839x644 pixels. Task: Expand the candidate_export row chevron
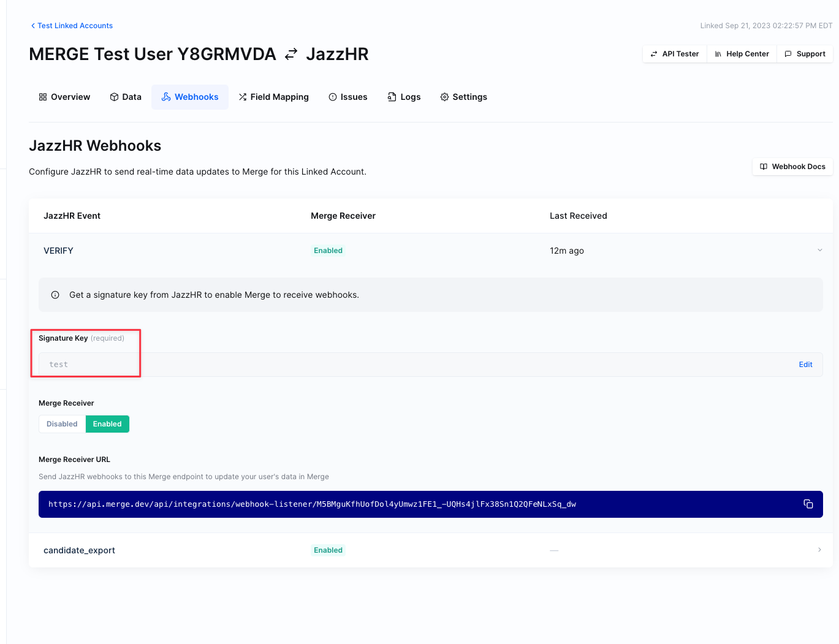point(819,550)
